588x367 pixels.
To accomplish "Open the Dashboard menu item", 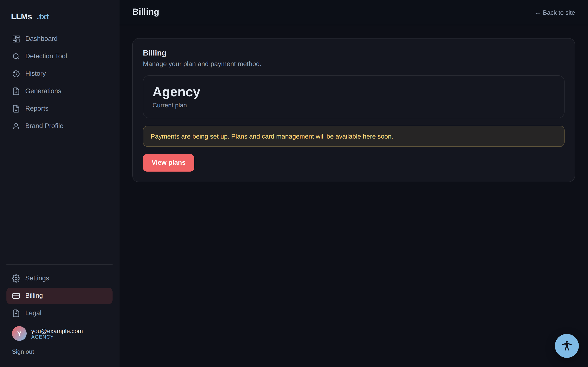I will coord(59,39).
